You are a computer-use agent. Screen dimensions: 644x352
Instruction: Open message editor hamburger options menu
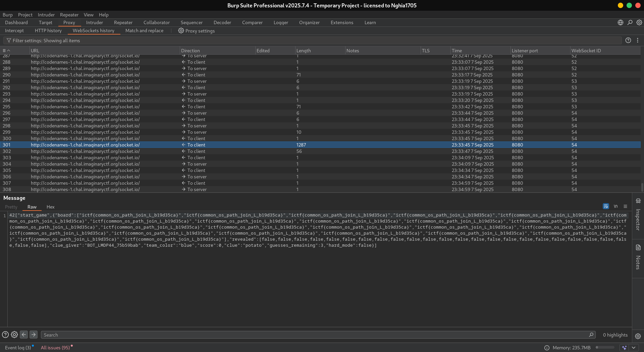[x=625, y=207]
